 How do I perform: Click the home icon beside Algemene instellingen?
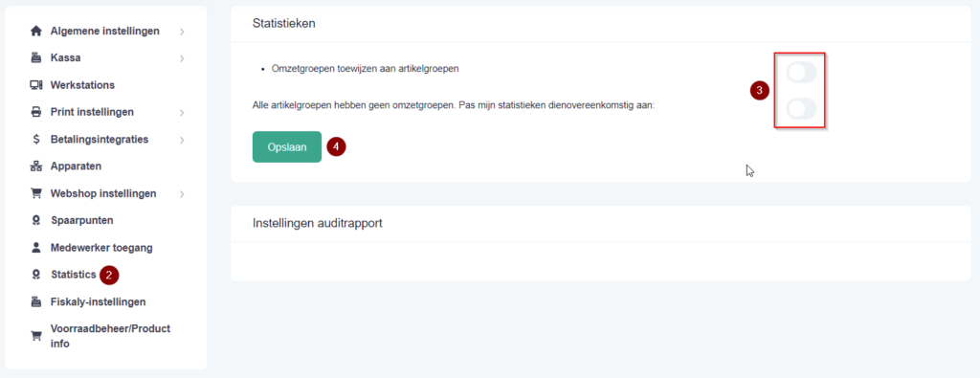(35, 31)
